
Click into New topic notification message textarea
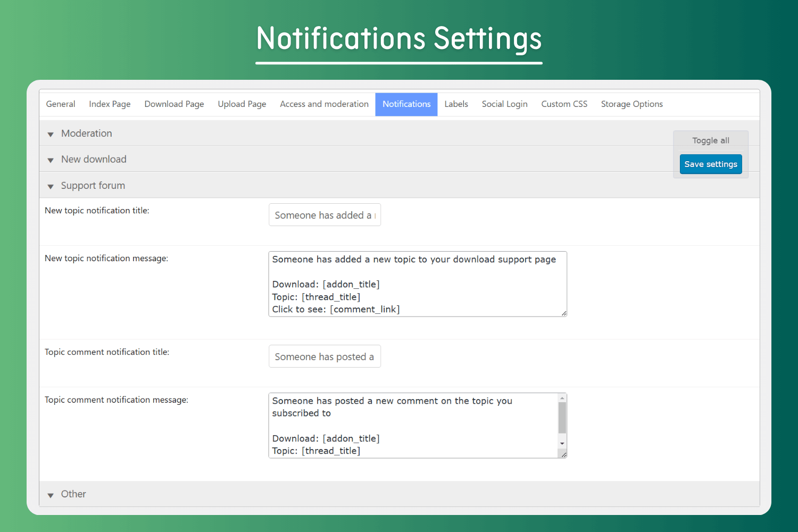pos(418,284)
